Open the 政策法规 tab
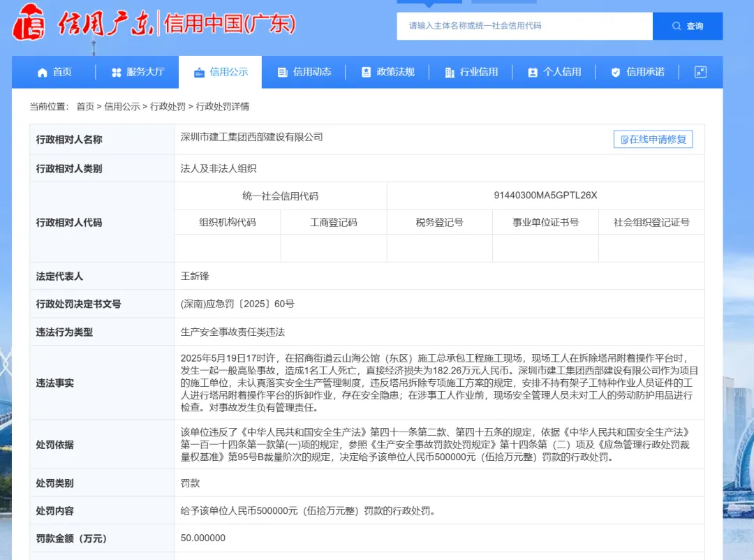The width and height of the screenshot is (754, 560). pos(387,72)
